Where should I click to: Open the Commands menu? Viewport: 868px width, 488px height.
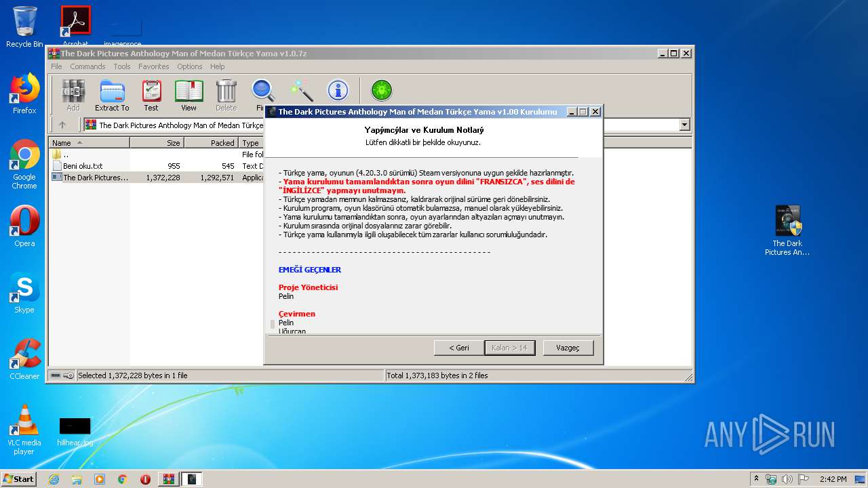(x=87, y=66)
